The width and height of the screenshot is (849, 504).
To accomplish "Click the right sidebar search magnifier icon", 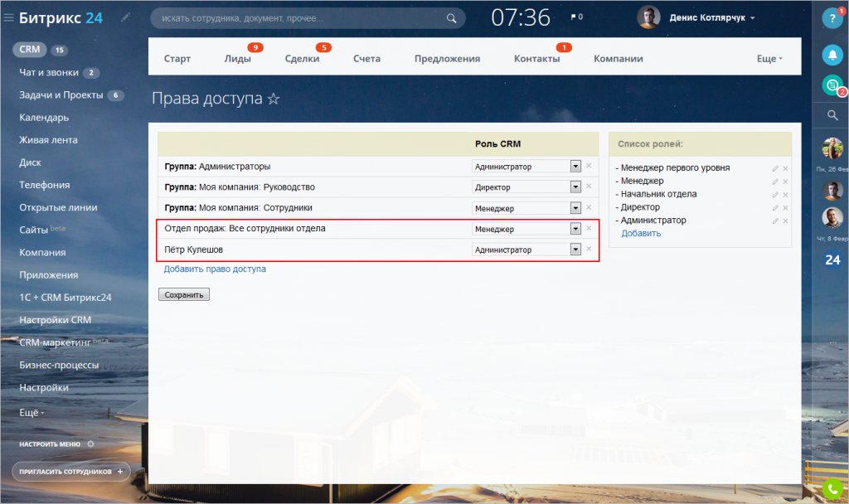I will coord(832,114).
